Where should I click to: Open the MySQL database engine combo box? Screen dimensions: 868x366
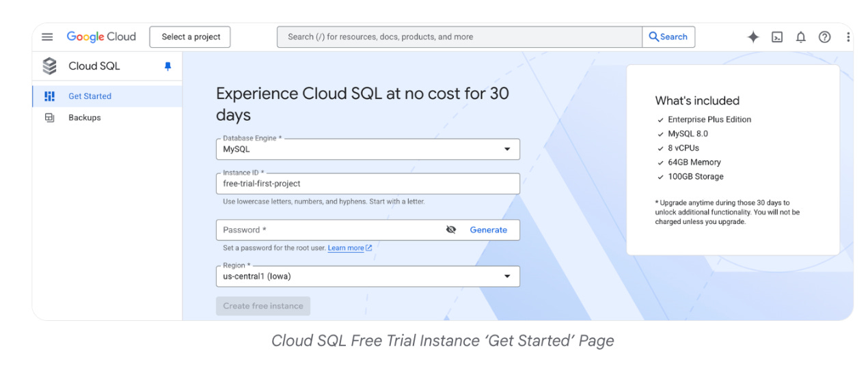(368, 149)
